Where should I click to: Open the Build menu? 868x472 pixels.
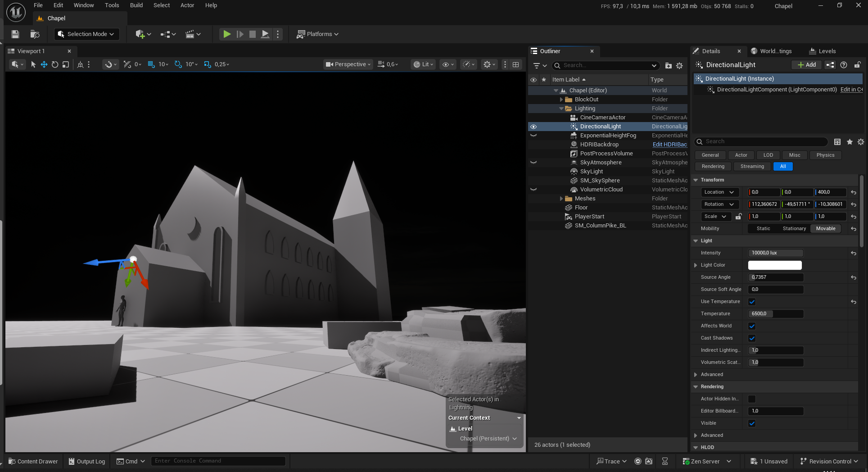click(136, 5)
